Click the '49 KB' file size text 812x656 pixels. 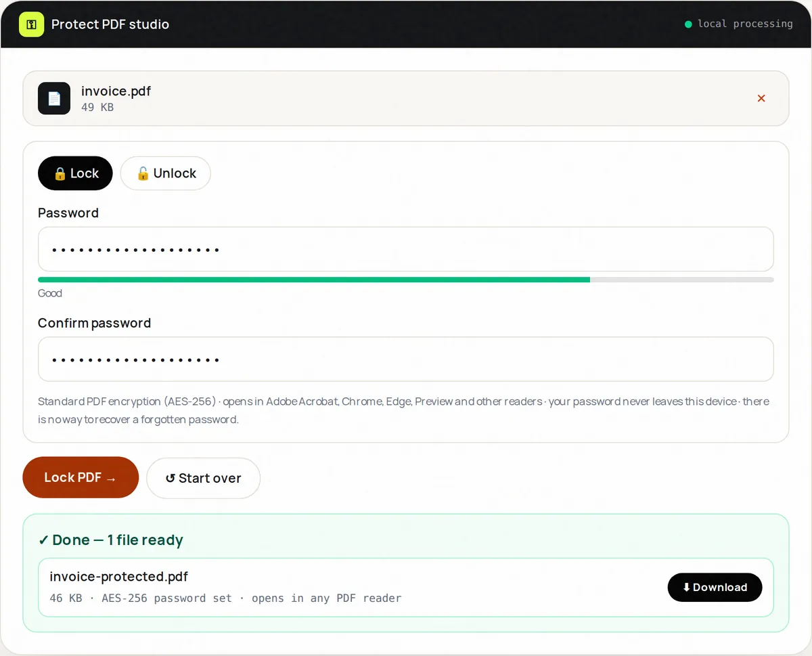pyautogui.click(x=97, y=107)
